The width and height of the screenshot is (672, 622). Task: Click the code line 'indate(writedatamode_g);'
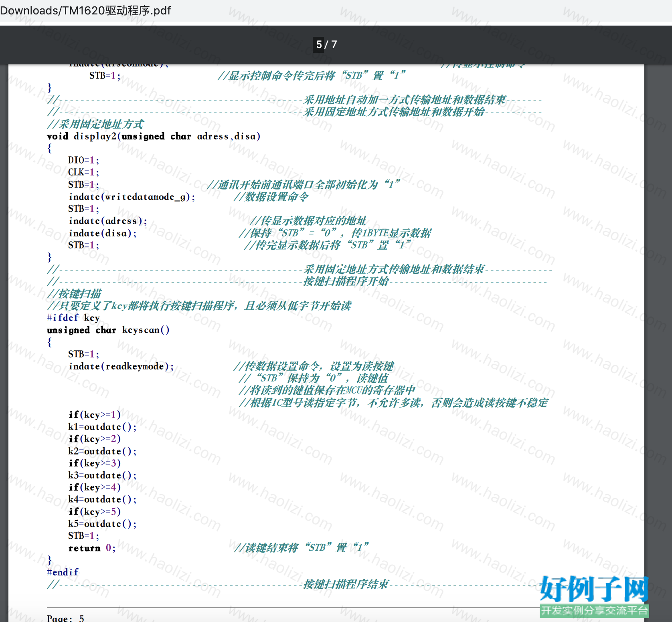pyautogui.click(x=132, y=197)
